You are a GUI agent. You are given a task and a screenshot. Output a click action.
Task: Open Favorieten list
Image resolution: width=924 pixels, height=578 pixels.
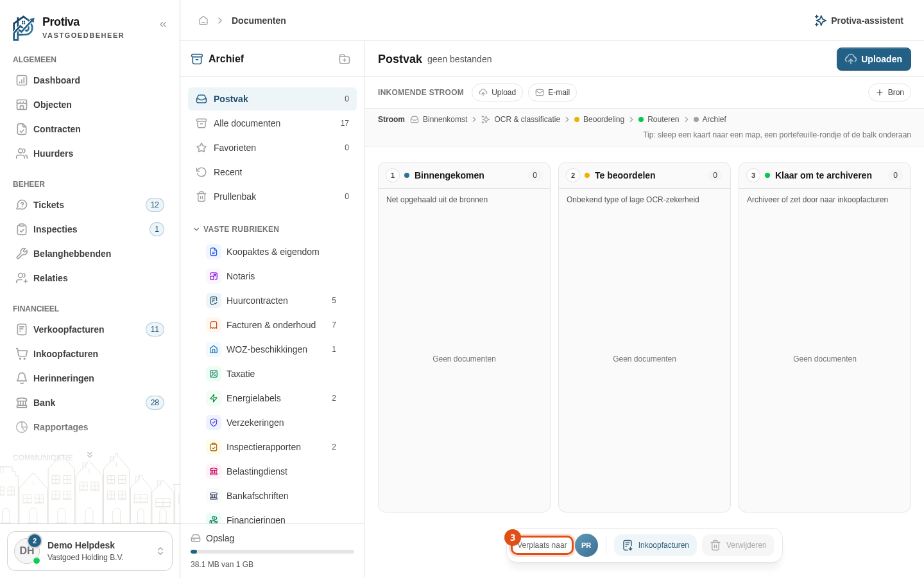pos(272,148)
